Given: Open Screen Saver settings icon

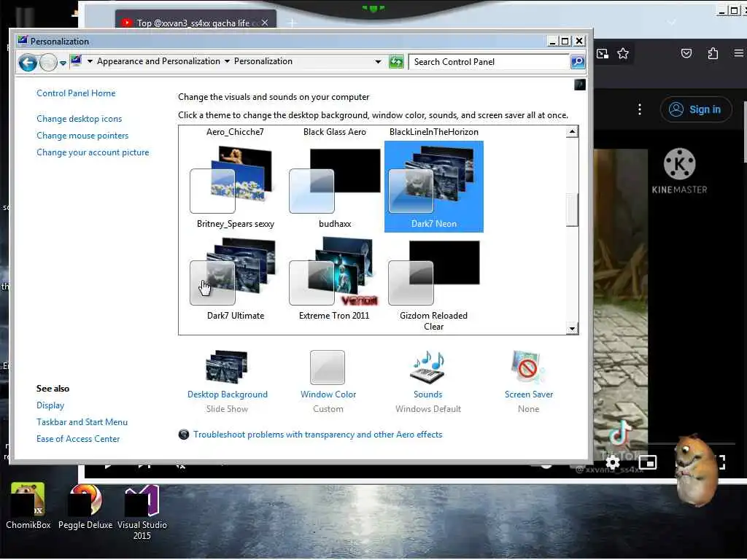Looking at the screenshot, I should coord(527,367).
